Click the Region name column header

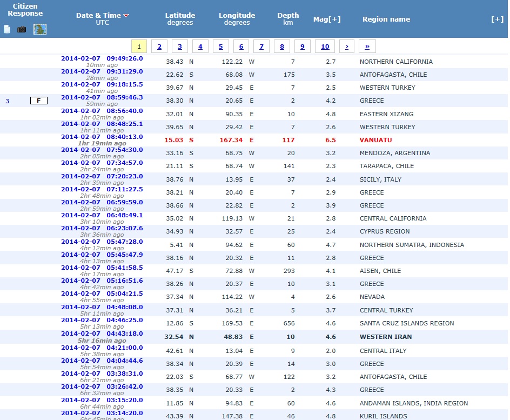[386, 19]
